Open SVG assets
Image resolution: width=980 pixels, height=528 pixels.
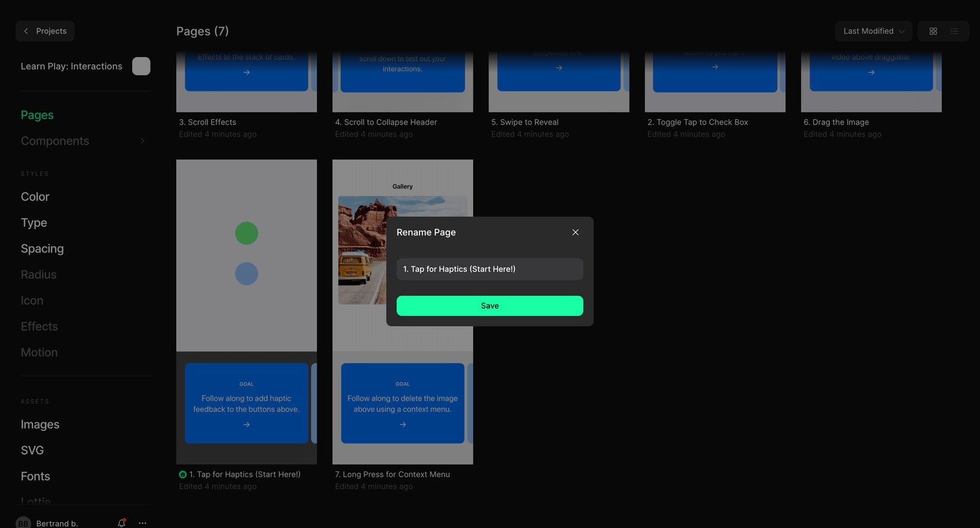pos(32,450)
